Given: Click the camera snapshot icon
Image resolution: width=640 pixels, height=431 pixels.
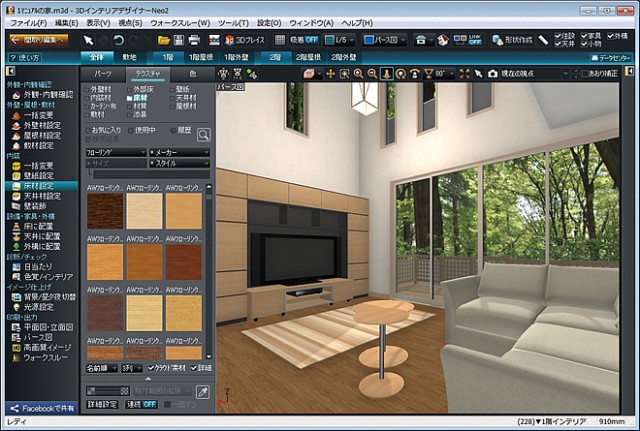Looking at the screenshot, I should [x=492, y=74].
